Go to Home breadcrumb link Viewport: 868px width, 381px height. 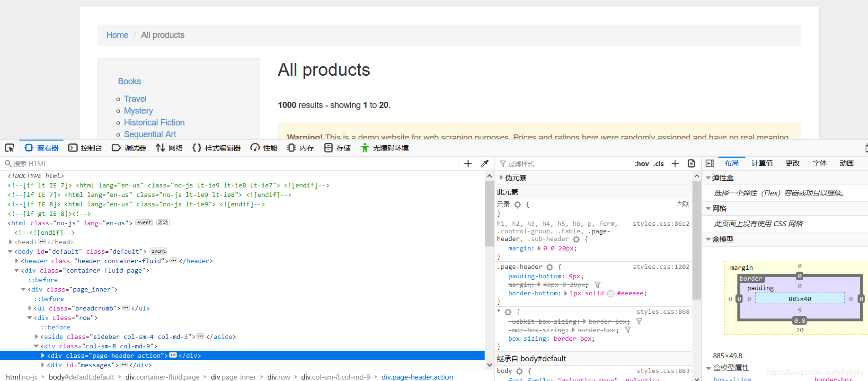click(117, 35)
